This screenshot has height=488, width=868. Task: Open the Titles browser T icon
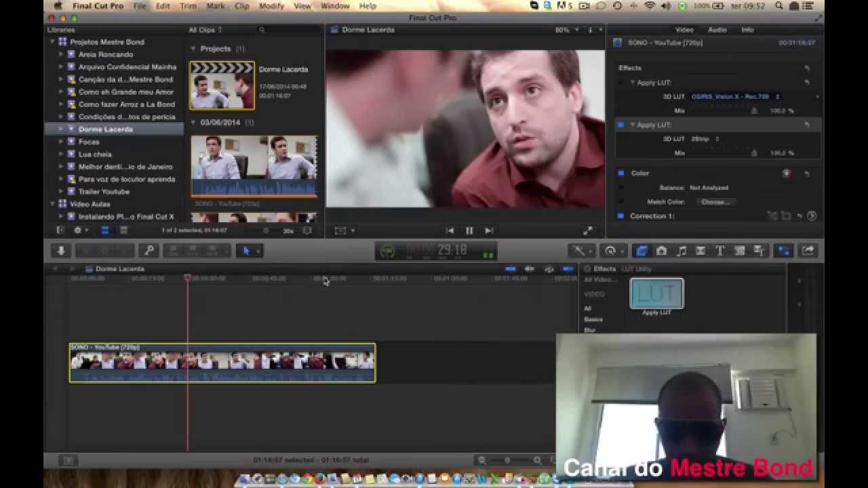coord(720,251)
